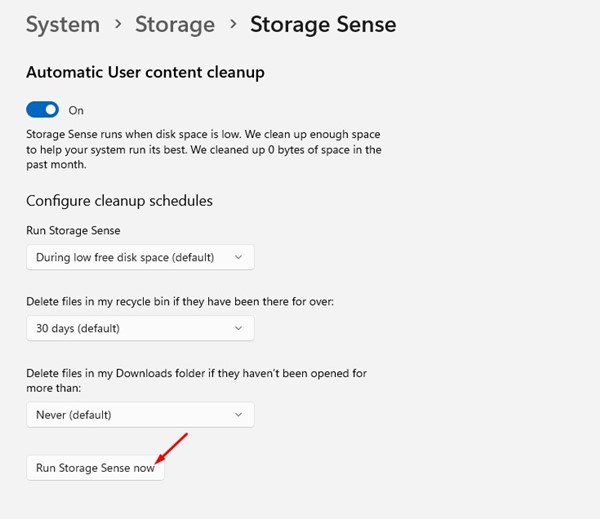Click the arrow in the recycle bin combo box
600x519 pixels.
click(238, 328)
